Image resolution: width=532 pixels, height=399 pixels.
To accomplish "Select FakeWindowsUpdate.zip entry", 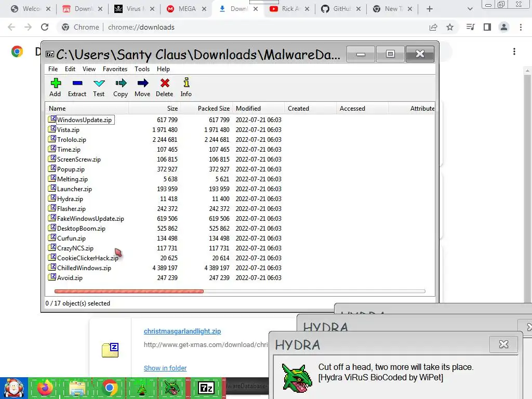I will tap(90, 219).
